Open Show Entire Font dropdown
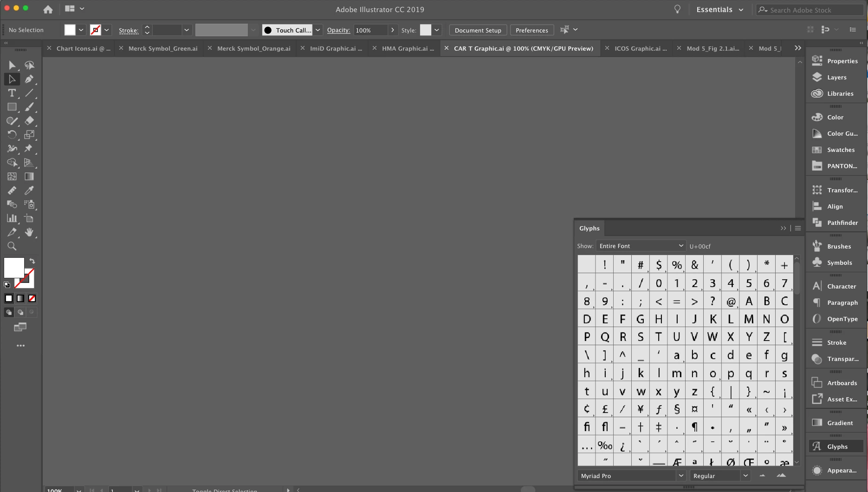 coord(641,246)
